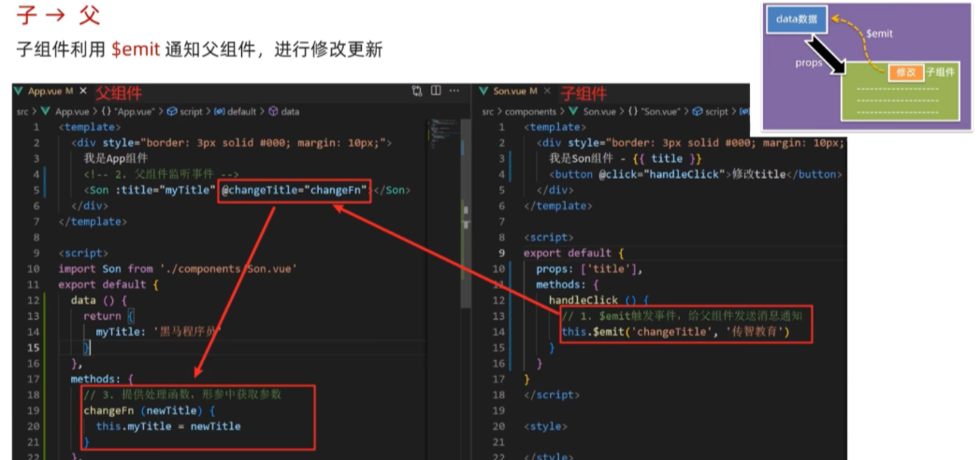Click ':title="myTitle"' attribute in App.vue
Screen dimensions: 980x460
[166, 190]
